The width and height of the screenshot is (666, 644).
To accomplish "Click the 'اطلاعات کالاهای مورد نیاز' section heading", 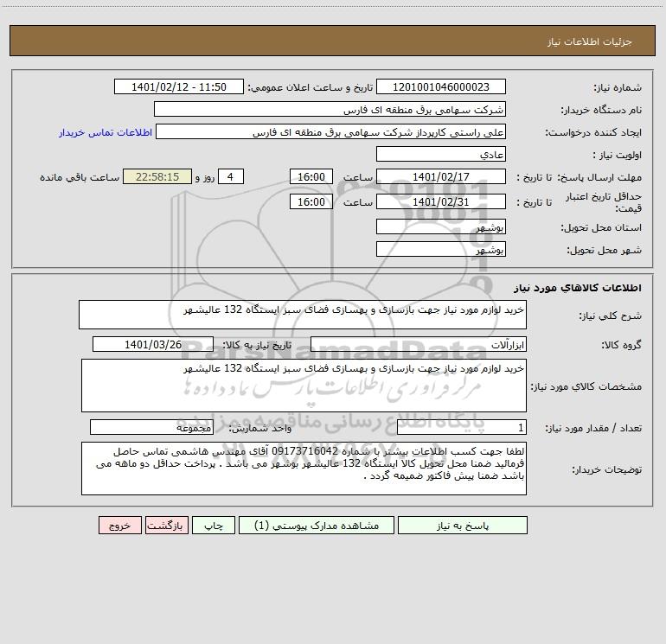I will (x=577, y=288).
